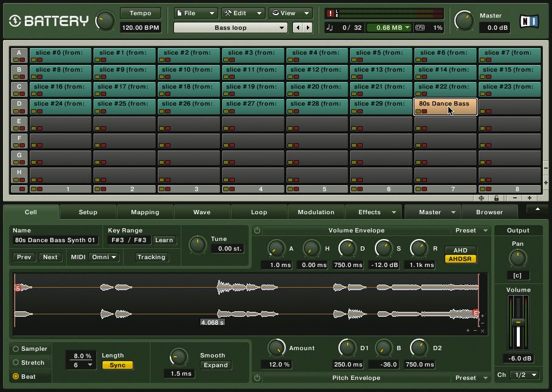The height and width of the screenshot is (392, 552).
Task: Click the minus icon to remove a matrix column
Action: (x=514, y=198)
